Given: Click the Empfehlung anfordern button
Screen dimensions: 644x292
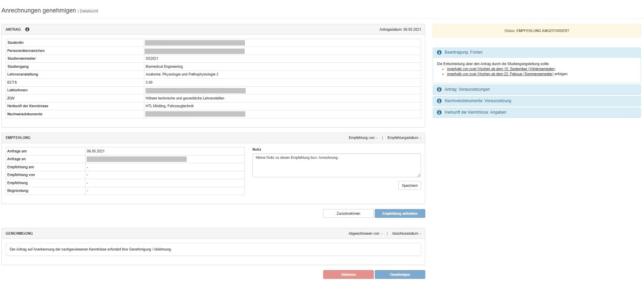Looking at the screenshot, I should (400, 213).
